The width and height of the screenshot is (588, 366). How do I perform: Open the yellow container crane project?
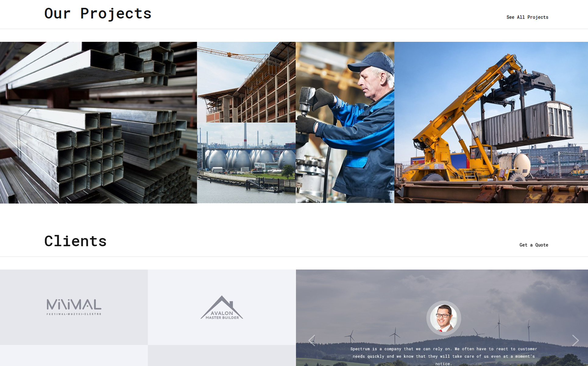(491, 122)
